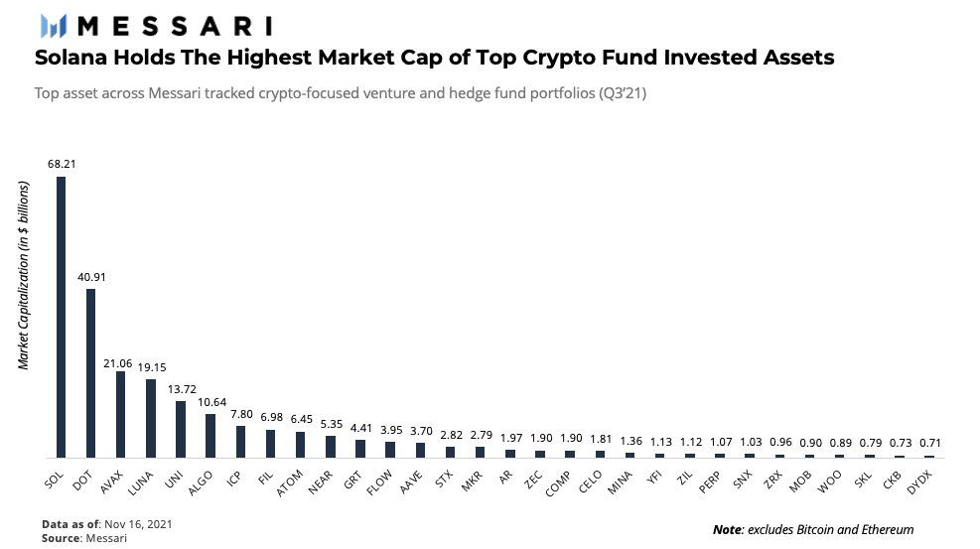This screenshot has height=549, width=980.
Task: Click the AVAX bar
Action: 120,415
